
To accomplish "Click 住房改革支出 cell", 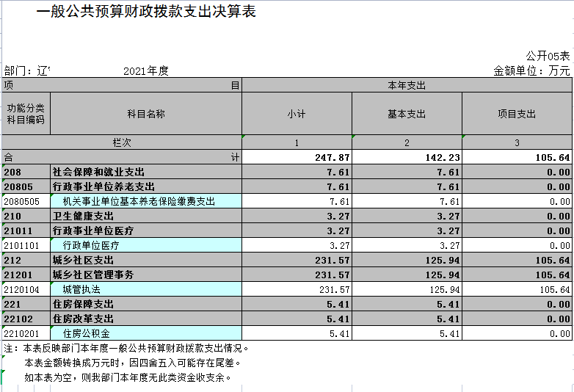I will coord(146,319).
